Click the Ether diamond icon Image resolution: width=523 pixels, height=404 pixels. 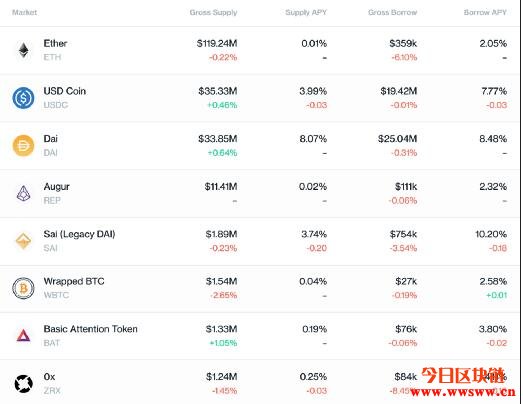click(23, 50)
